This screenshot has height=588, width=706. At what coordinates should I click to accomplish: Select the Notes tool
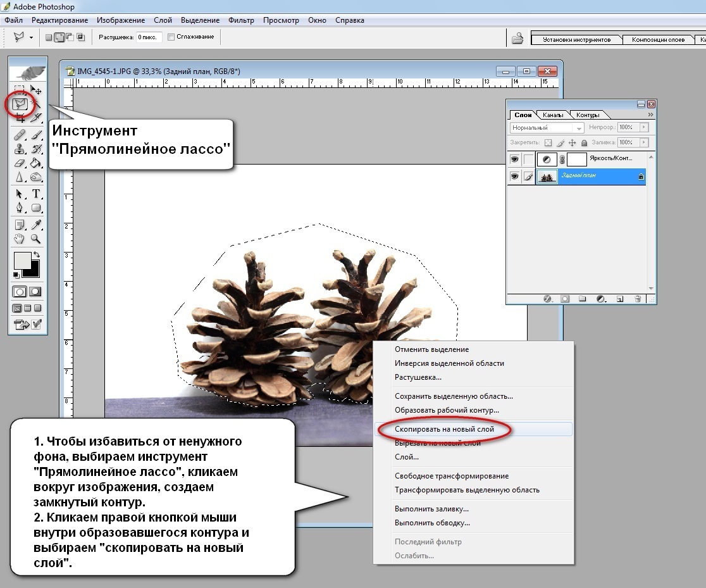[20, 225]
